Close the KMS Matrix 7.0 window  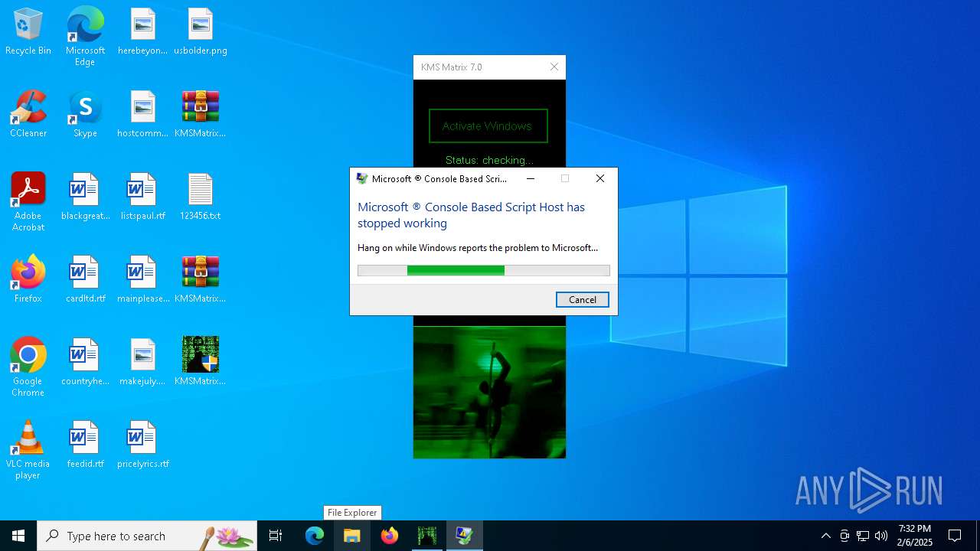pyautogui.click(x=554, y=67)
